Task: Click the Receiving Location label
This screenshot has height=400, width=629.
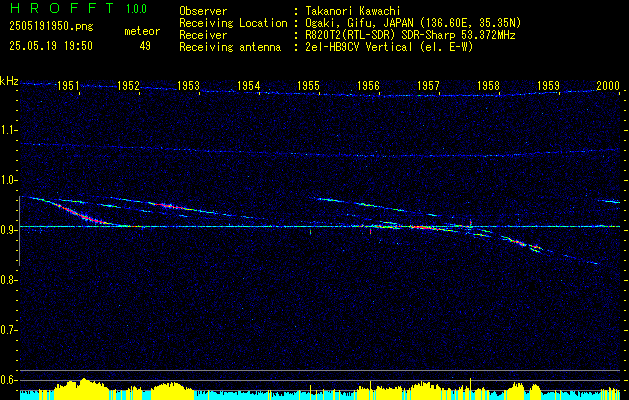Action: pos(233,23)
